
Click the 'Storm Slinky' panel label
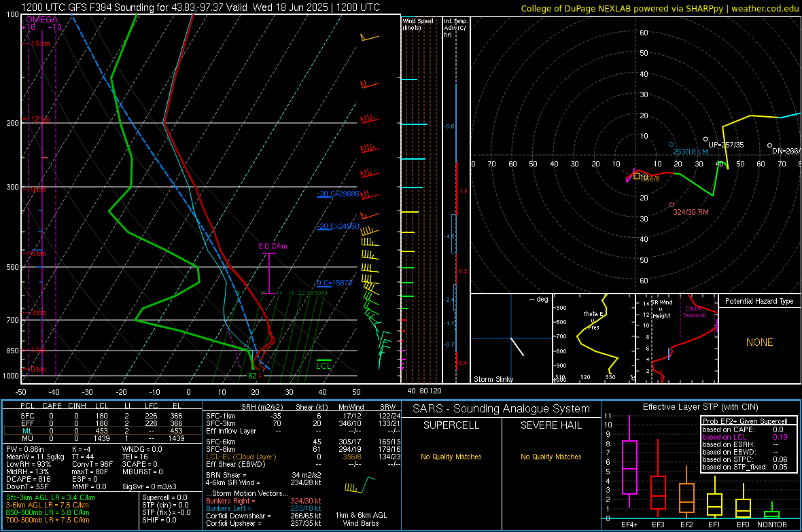click(x=493, y=379)
